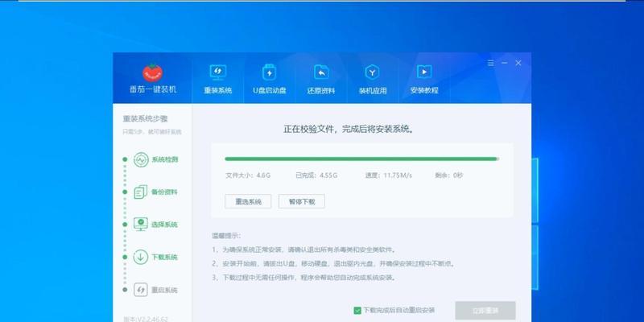The width and height of the screenshot is (644, 322).
Task: Toggle 下载完成后自动重启安装 checkbox
Action: [x=357, y=310]
